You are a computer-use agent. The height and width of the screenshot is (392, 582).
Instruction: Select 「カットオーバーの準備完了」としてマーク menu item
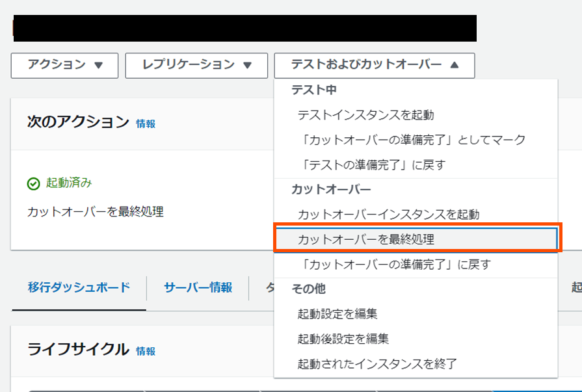[416, 140]
